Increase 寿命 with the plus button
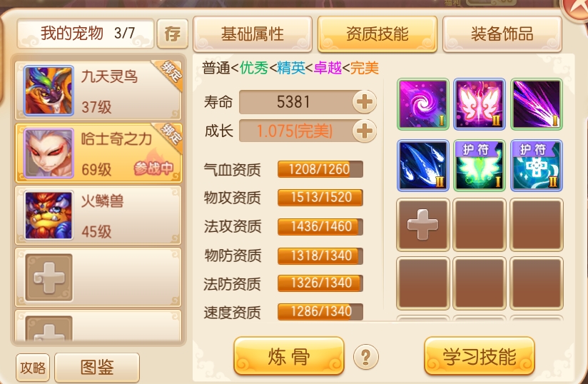 (x=364, y=101)
